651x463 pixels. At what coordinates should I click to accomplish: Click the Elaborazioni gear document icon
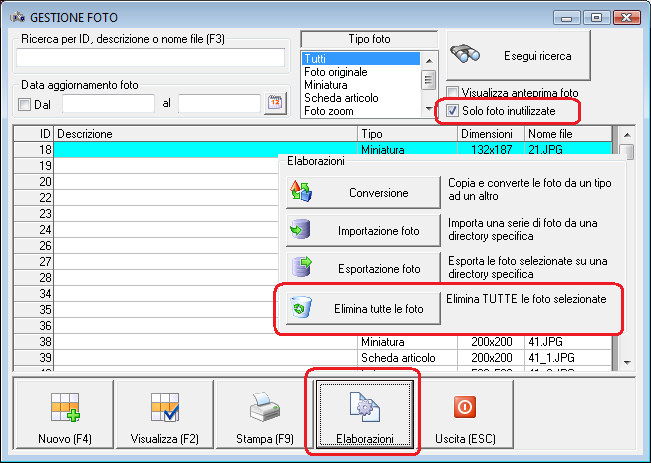click(365, 407)
